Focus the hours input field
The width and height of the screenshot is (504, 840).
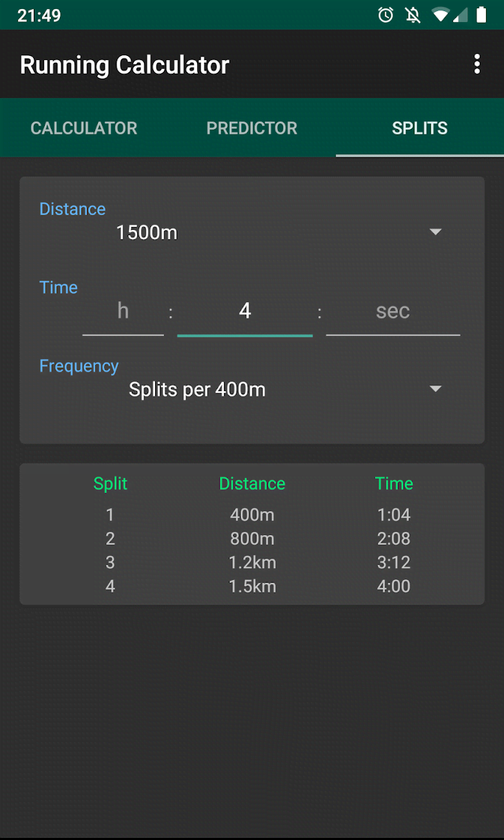point(123,312)
